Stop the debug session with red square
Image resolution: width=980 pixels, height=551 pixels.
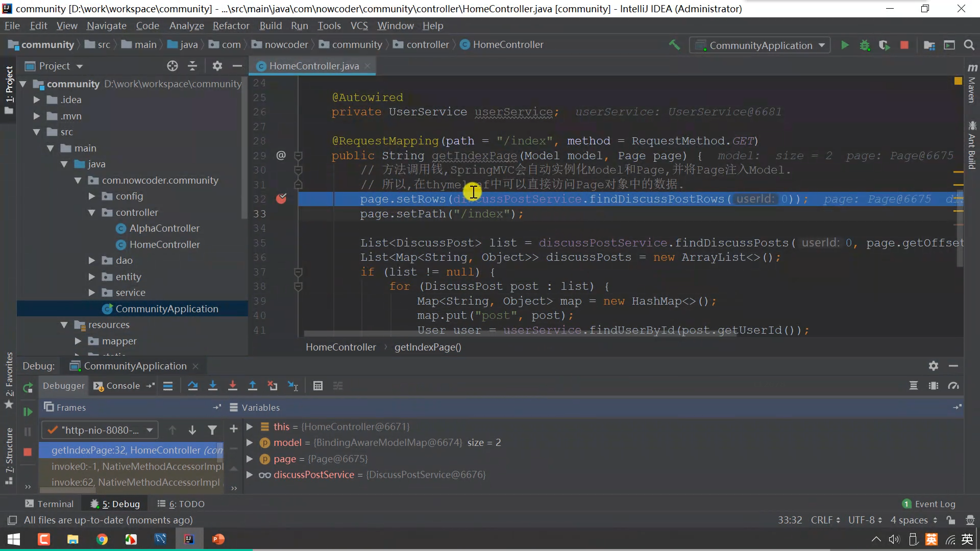28,452
